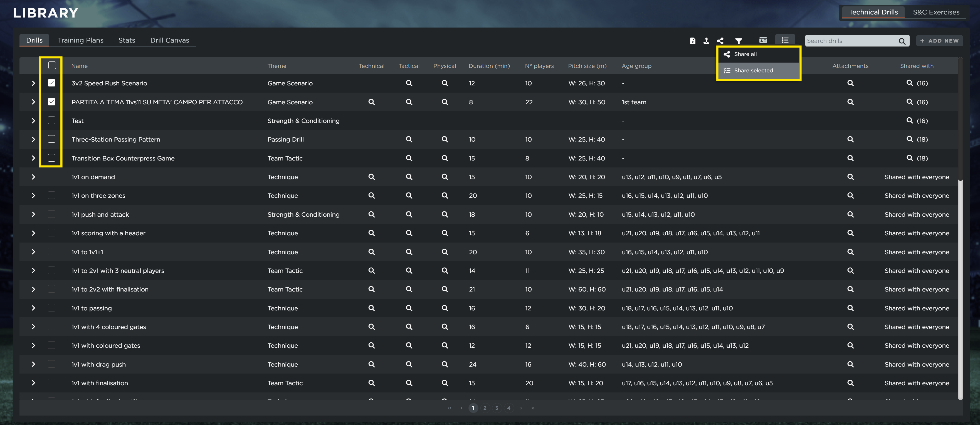Click the upload drills icon
Viewport: 980px width, 425px height.
click(x=706, y=41)
